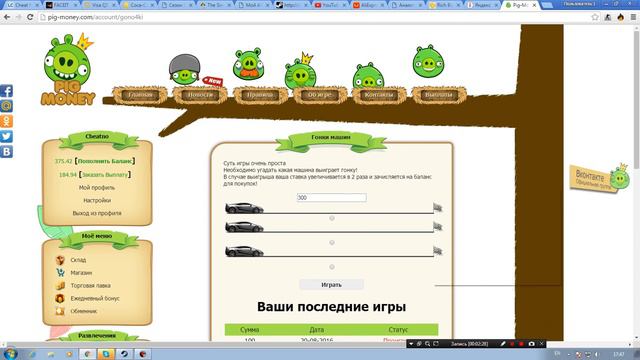Click the Steam taskbar icon
The width and height of the screenshot is (640, 360).
click(124, 354)
